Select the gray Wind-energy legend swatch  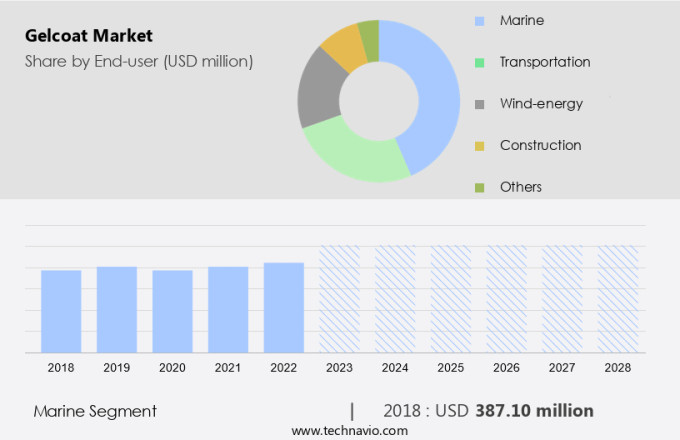tap(480, 104)
